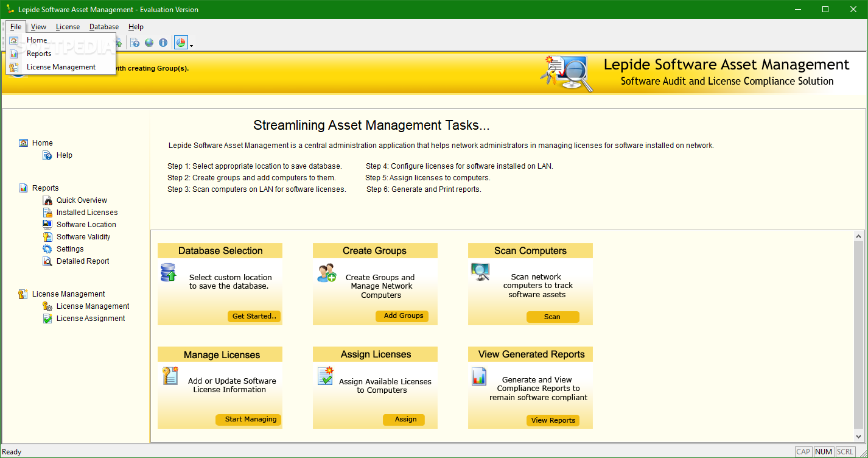Open License Assignment in the sidebar
The width and height of the screenshot is (868, 458).
(x=91, y=319)
